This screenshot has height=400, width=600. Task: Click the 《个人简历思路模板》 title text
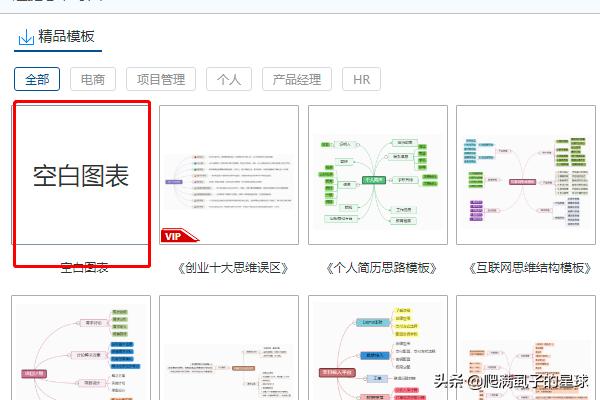coord(381,268)
